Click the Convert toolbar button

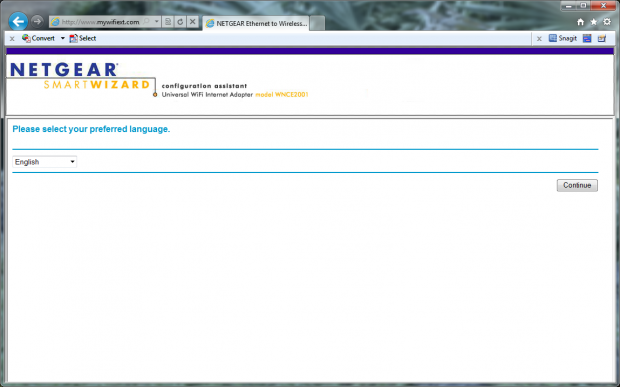38,38
